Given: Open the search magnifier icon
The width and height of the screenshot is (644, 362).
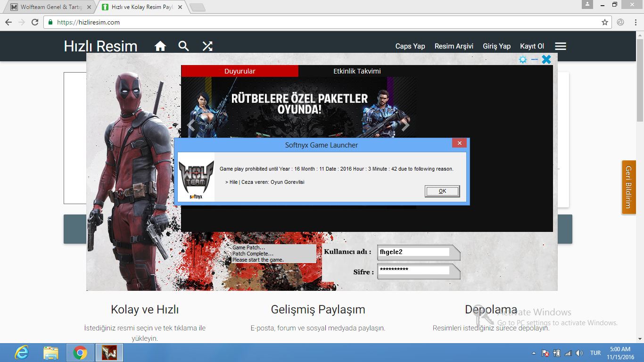Looking at the screenshot, I should coord(183,46).
